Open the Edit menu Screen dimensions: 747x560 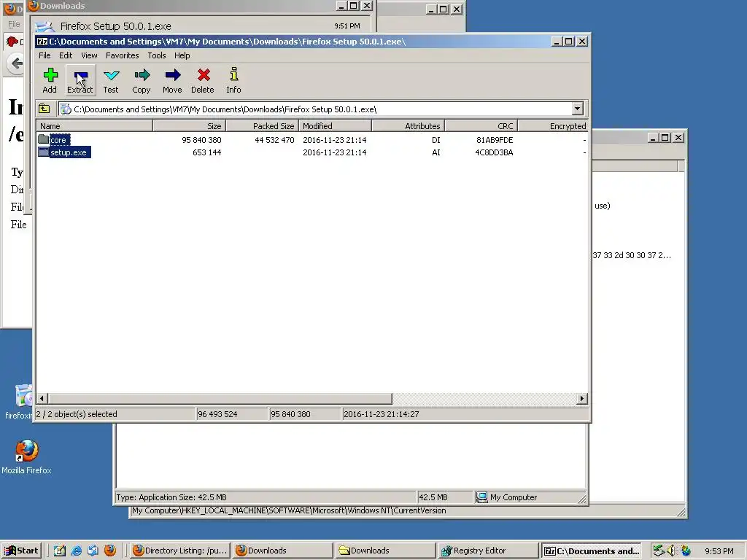(x=66, y=55)
